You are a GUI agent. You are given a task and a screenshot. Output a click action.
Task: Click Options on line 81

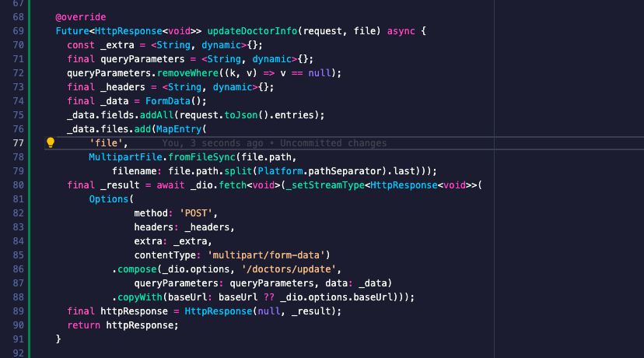[x=109, y=199]
